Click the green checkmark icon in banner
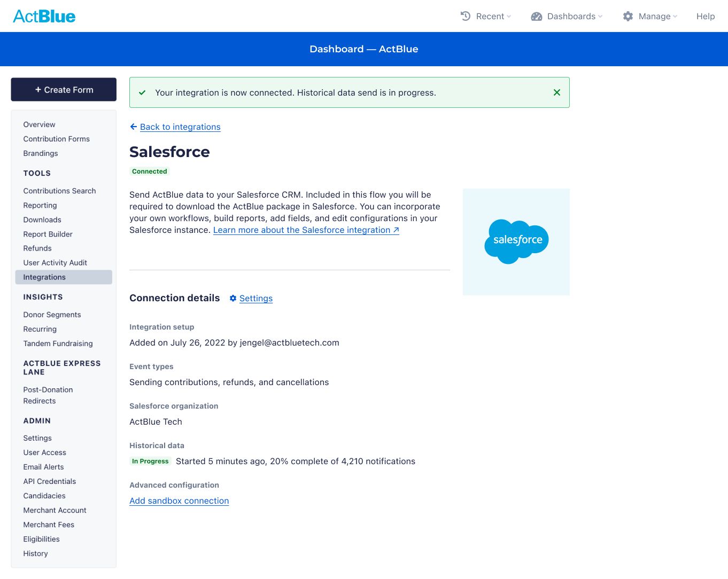This screenshot has width=728, height=579. tap(142, 93)
